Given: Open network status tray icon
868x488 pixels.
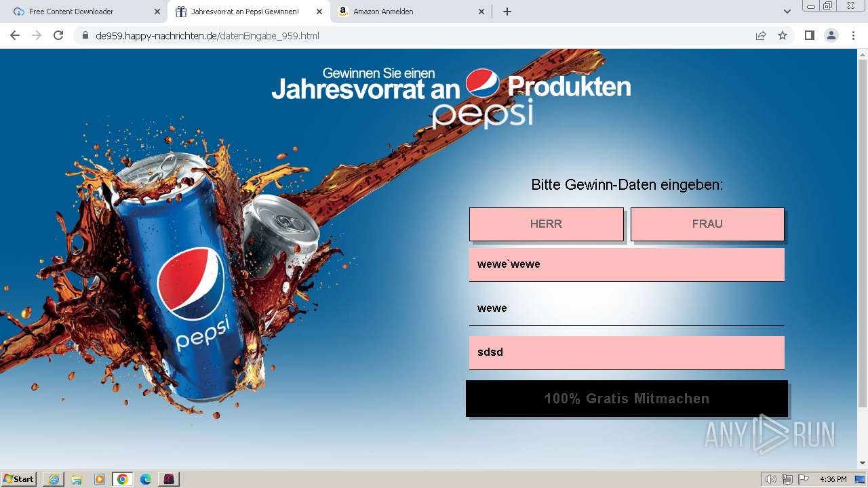Looking at the screenshot, I should coord(787,479).
